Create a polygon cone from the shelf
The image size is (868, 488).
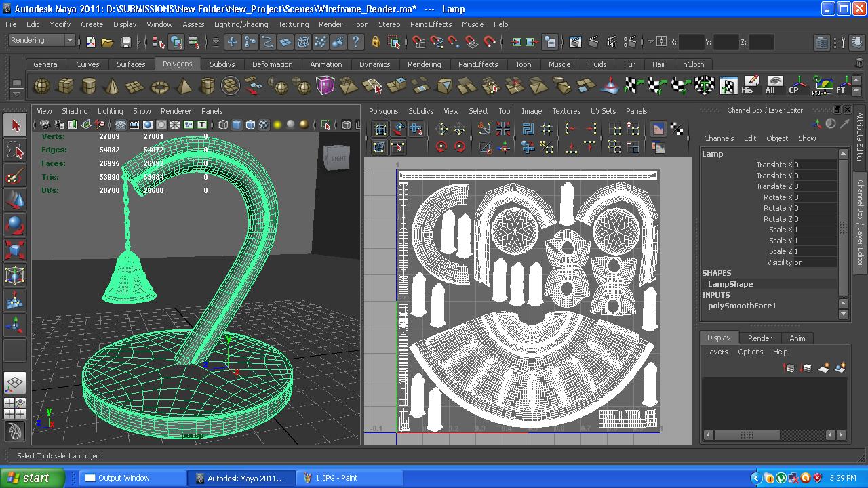point(113,86)
